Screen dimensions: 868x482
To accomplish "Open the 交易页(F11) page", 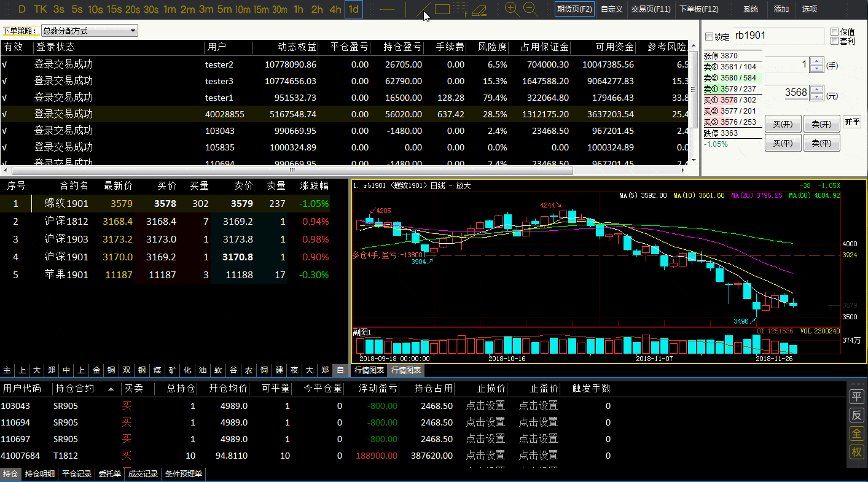I will 651,9.
